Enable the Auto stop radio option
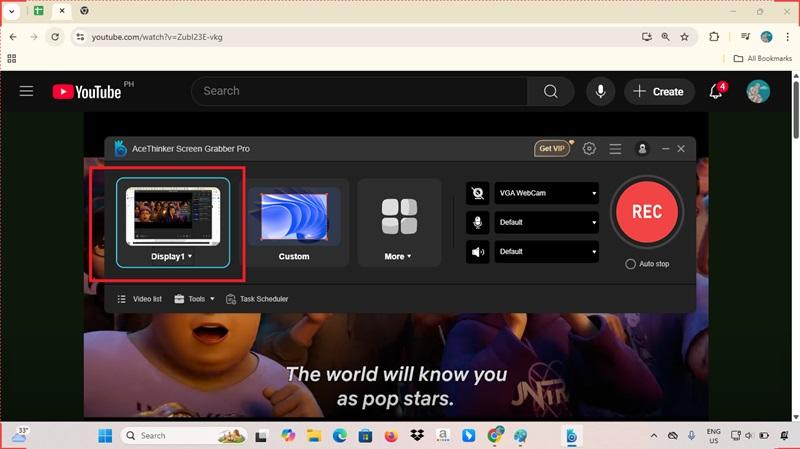The width and height of the screenshot is (800, 449). point(630,264)
